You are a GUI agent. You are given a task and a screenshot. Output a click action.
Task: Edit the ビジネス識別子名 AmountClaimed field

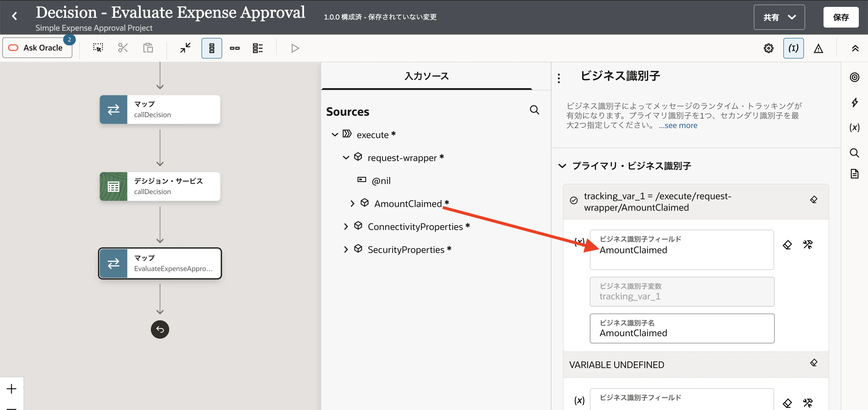682,328
